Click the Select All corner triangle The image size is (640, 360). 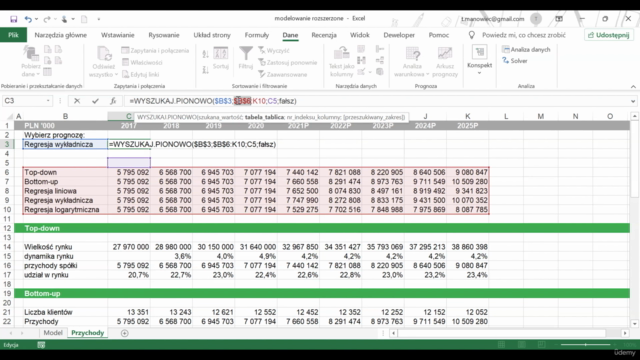coord(9,117)
